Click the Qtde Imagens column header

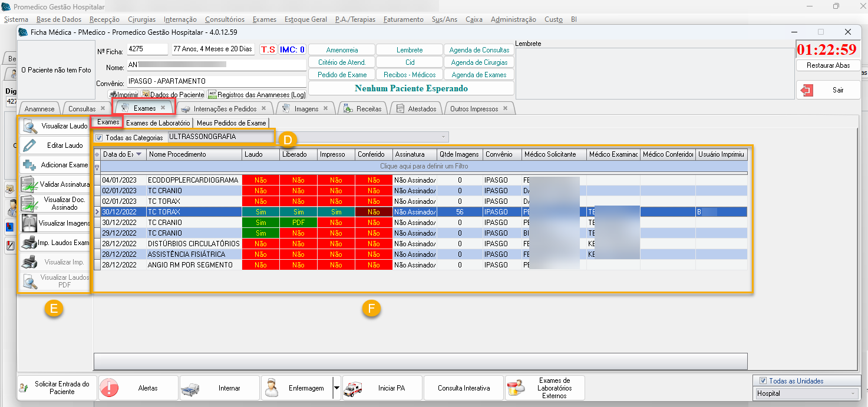460,154
